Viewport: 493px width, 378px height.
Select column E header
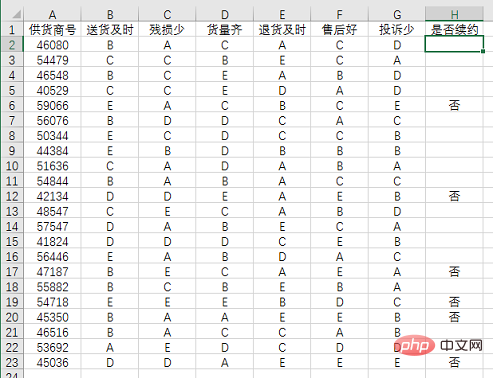pyautogui.click(x=282, y=14)
